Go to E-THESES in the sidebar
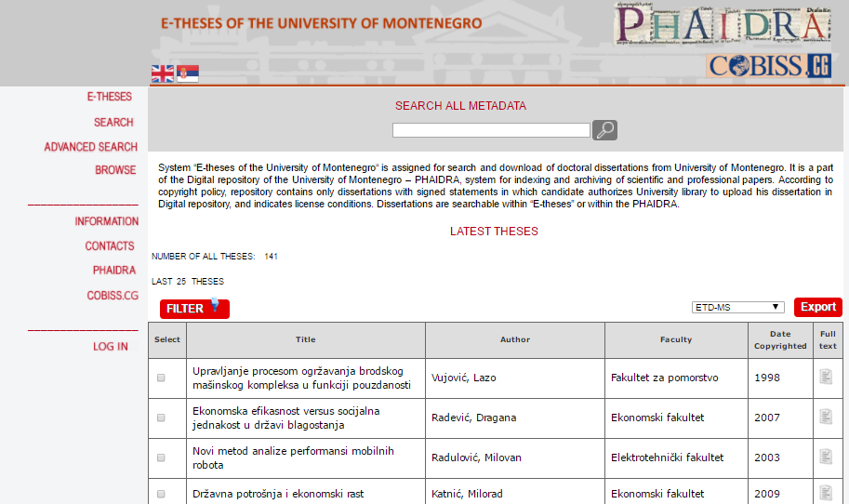Image resolution: width=849 pixels, height=504 pixels. (x=110, y=97)
